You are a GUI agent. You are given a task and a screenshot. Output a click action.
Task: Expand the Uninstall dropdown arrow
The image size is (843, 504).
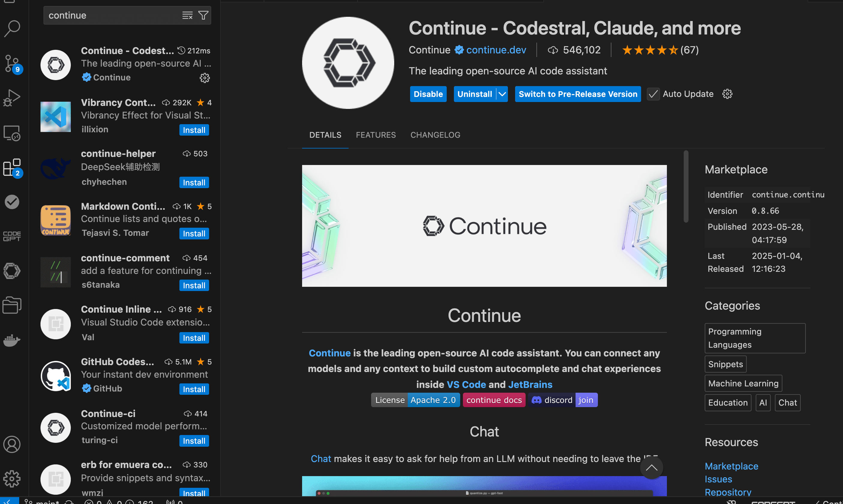point(502,94)
